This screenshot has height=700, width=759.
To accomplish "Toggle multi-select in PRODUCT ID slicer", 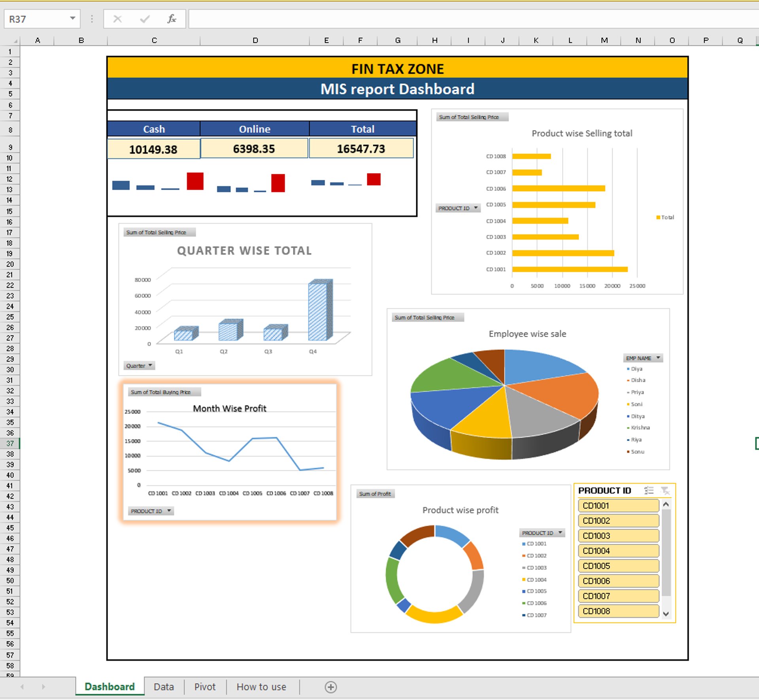I will point(648,491).
